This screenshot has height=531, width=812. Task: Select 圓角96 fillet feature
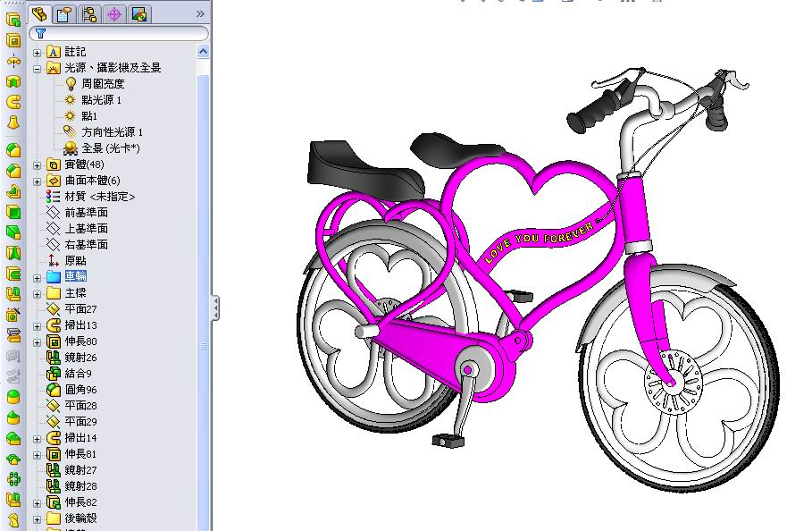(80, 389)
